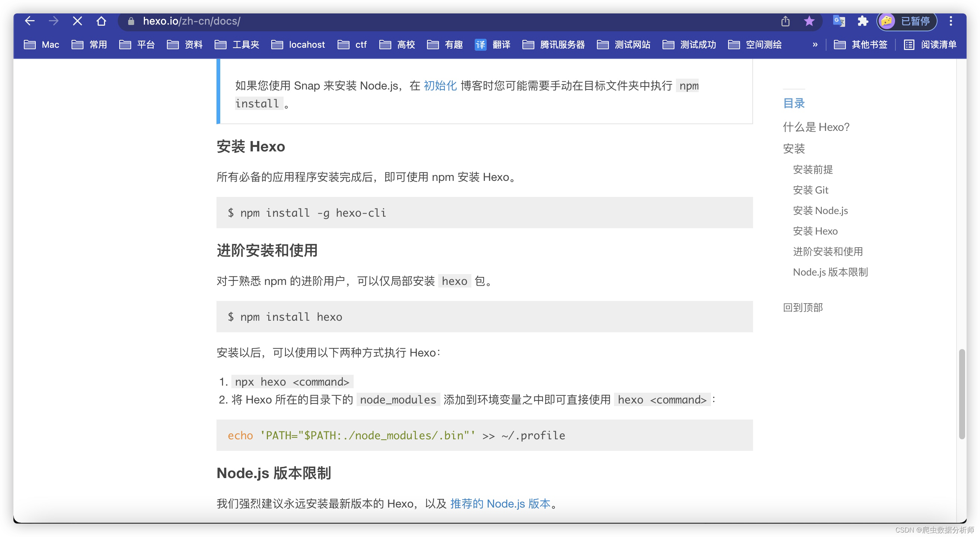This screenshot has height=537, width=980.
Task: Jump to 安装前提 in table of contents
Action: (x=813, y=169)
